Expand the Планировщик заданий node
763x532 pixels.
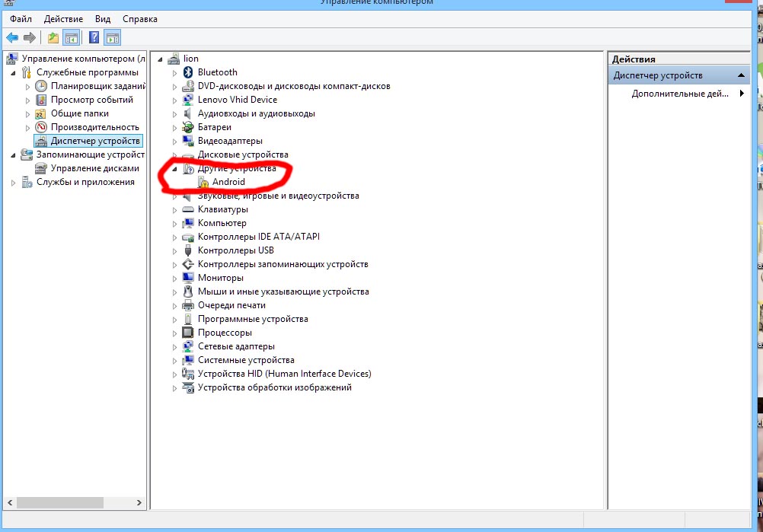(27, 87)
